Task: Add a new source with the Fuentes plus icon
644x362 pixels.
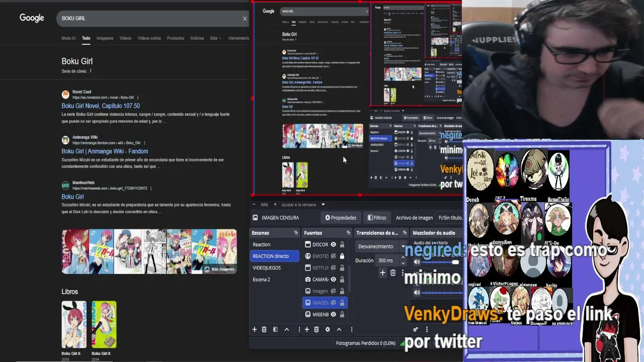Action: point(306,329)
